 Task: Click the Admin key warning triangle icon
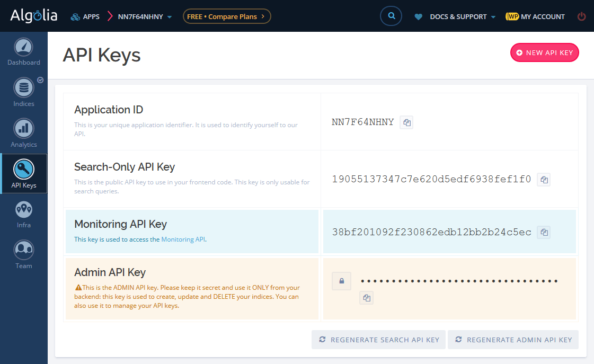(x=78, y=288)
